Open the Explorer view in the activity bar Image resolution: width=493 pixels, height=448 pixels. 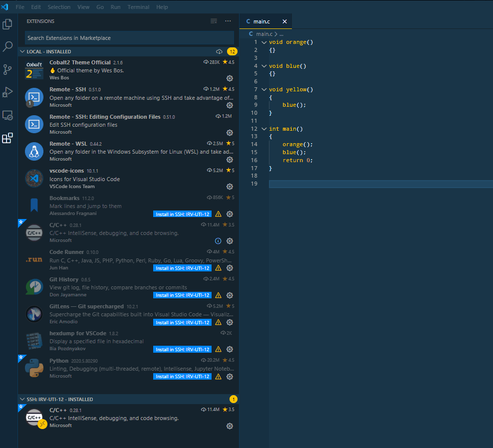7,23
